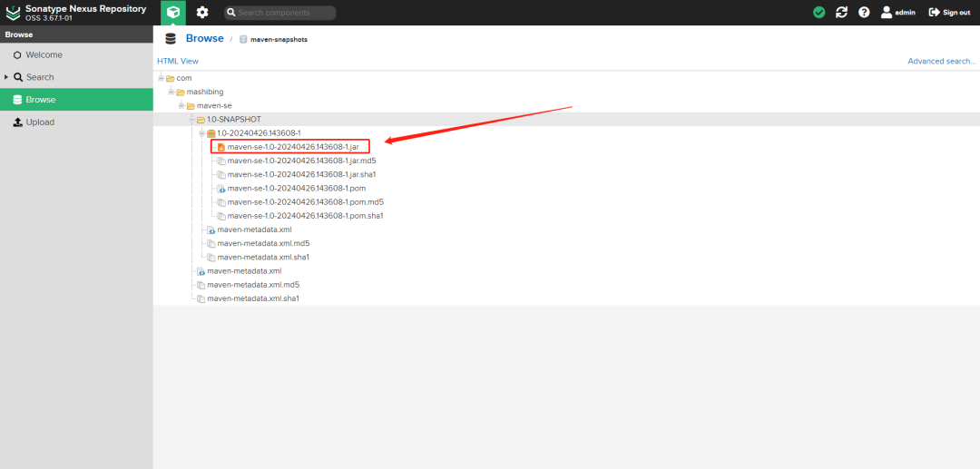
Task: Click the Upload sidebar icon
Action: [x=17, y=122]
